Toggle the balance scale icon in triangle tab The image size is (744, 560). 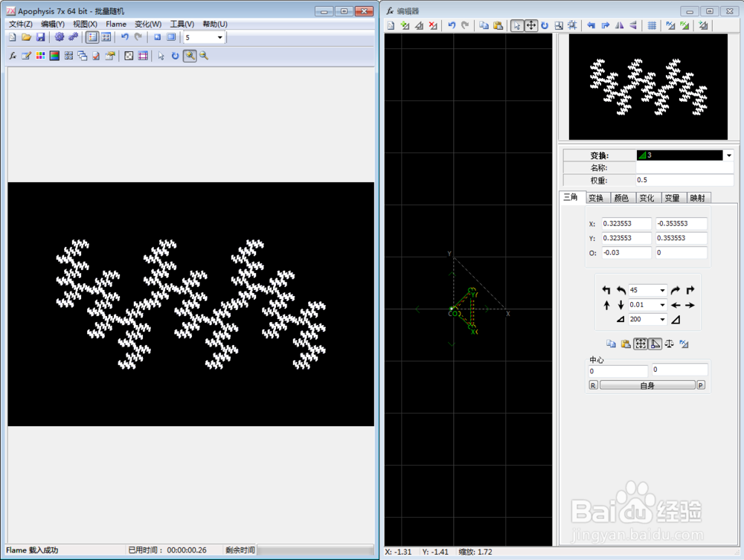669,344
